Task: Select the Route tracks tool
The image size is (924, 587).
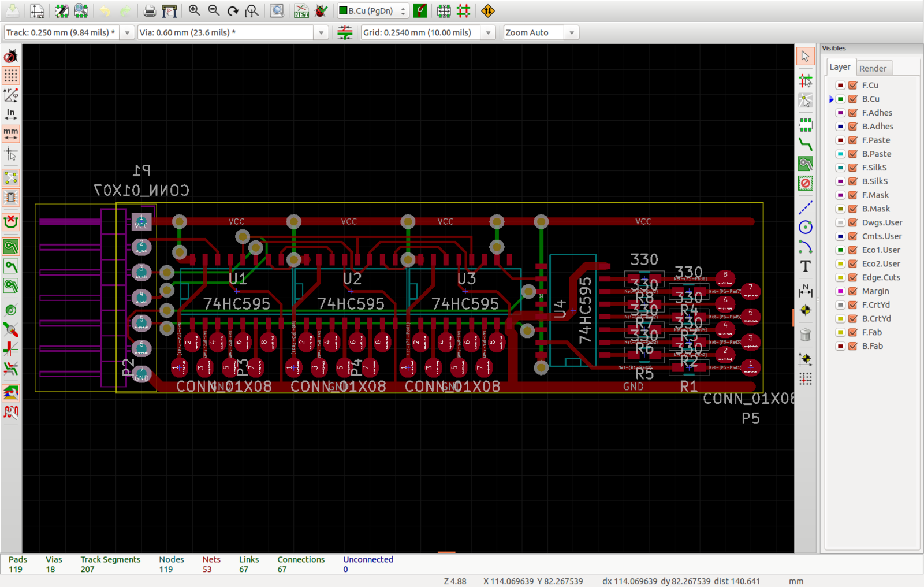Action: click(805, 144)
